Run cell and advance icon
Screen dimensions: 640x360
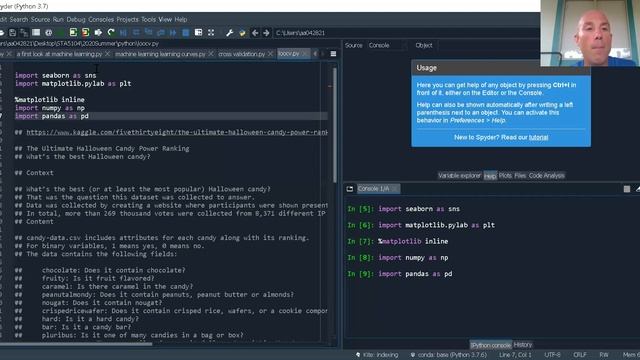(86, 33)
